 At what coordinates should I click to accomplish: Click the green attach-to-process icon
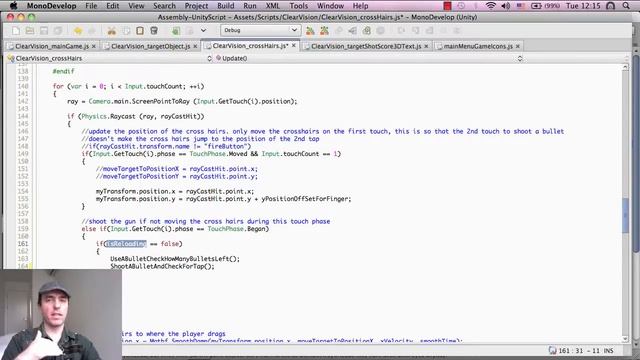point(367,31)
